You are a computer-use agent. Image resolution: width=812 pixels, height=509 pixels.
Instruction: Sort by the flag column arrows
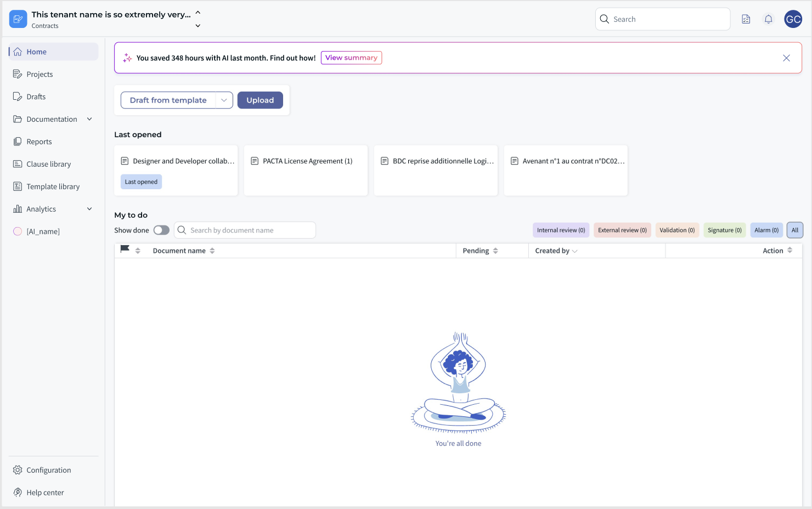pos(138,251)
